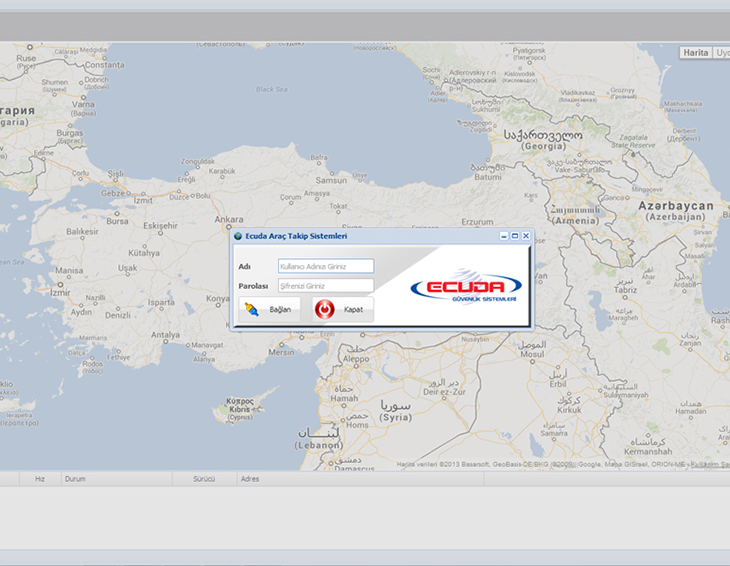This screenshot has height=566, width=730.
Task: Click Antalya label on the map
Action: tap(165, 335)
